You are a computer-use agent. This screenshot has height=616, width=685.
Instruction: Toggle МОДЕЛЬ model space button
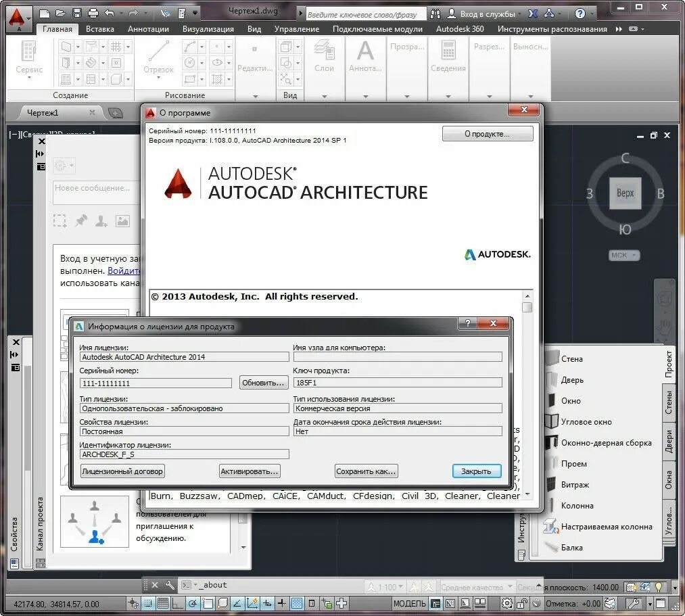[409, 604]
